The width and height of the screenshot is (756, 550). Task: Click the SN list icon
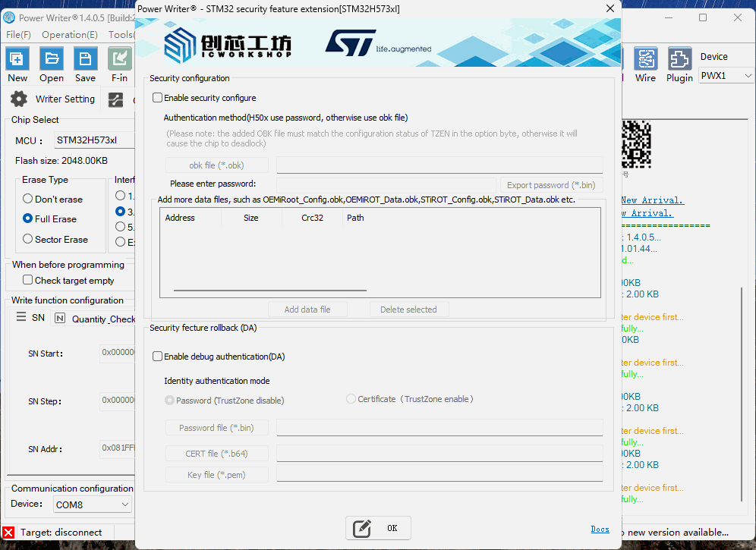click(22, 318)
